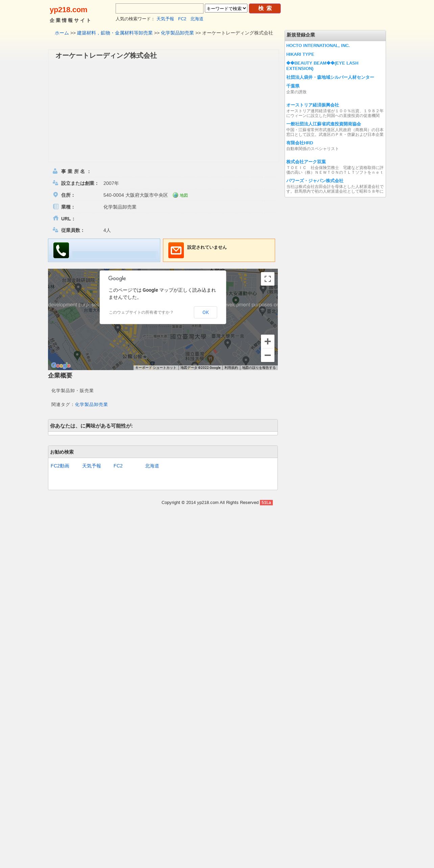Click the globe map icon beside address
The width and height of the screenshot is (434, 868).
pyautogui.click(x=175, y=195)
